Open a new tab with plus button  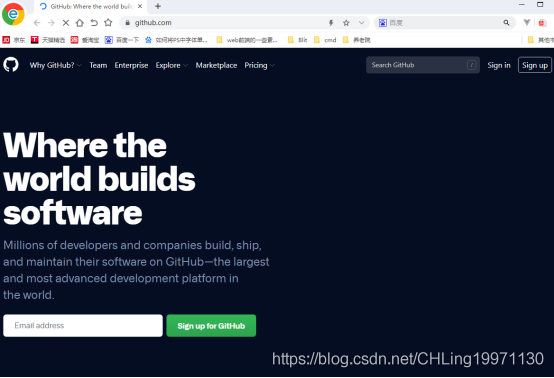tap(158, 6)
